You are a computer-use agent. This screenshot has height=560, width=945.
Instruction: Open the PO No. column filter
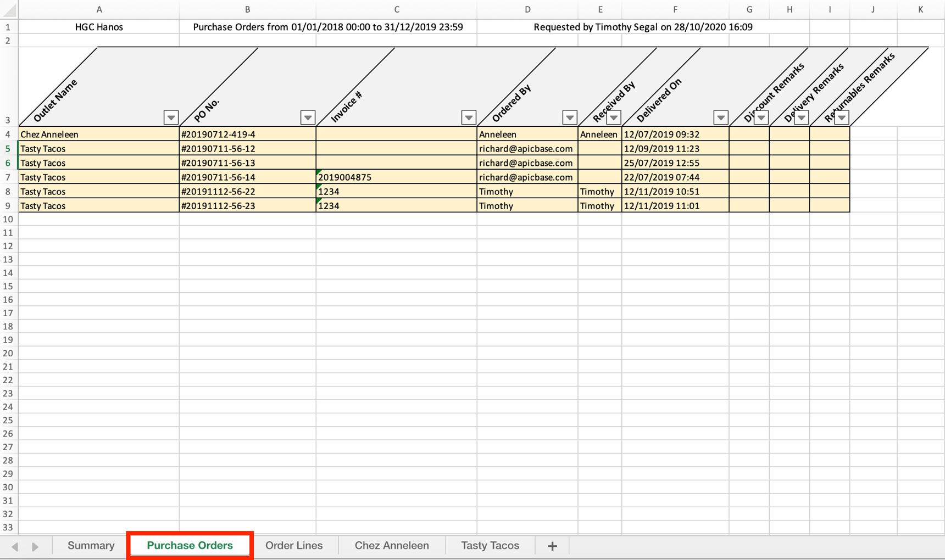click(308, 117)
